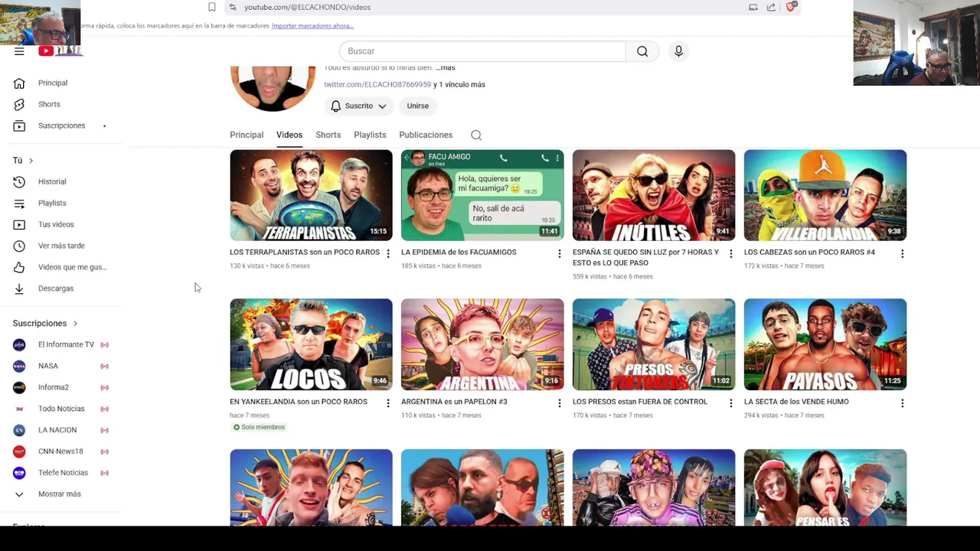Image resolution: width=980 pixels, height=551 pixels.
Task: Open Suscripciones in the sidebar
Action: coord(61,126)
